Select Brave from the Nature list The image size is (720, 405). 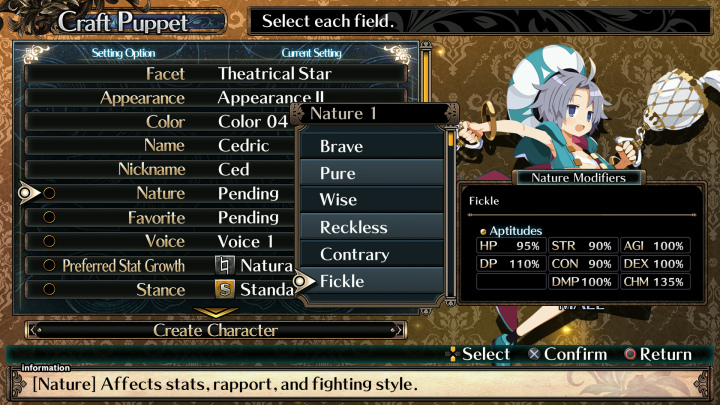click(x=371, y=147)
